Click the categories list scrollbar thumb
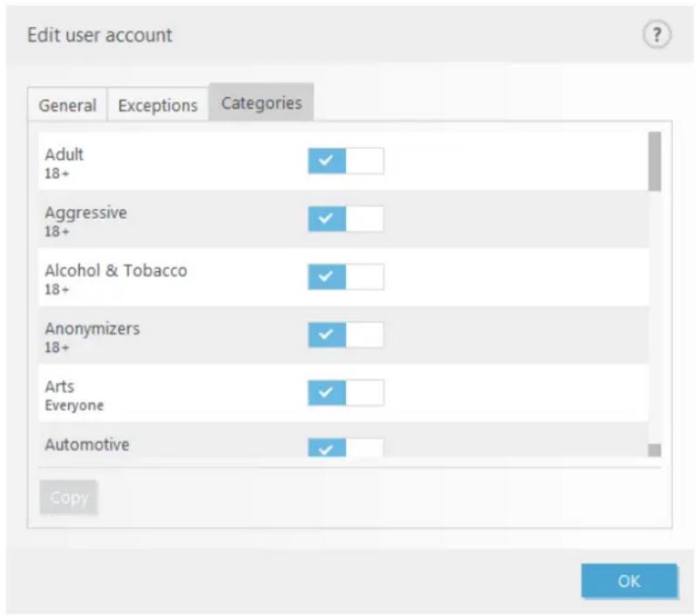696x616 pixels. click(654, 161)
